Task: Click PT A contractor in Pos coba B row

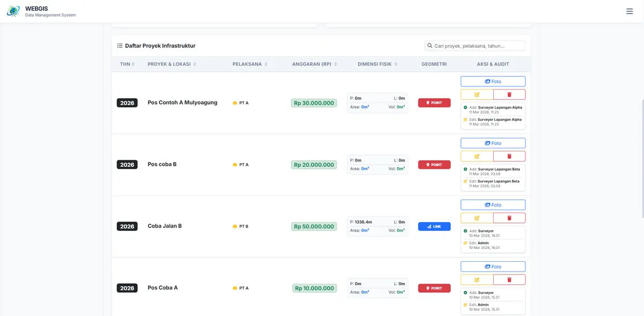Action: (x=240, y=165)
